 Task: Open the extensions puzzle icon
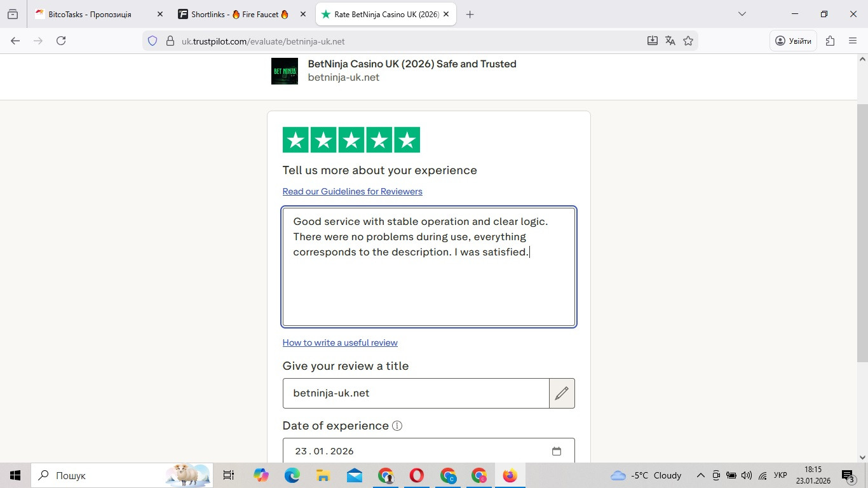(x=830, y=41)
